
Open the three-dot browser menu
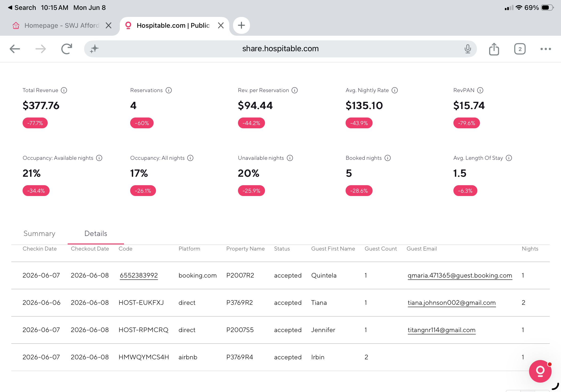coord(545,49)
